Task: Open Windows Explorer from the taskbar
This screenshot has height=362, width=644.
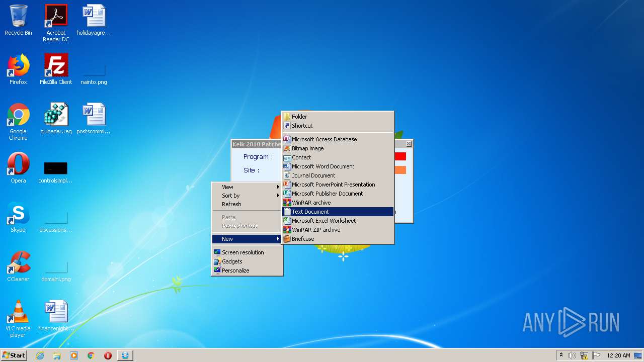Action: [57, 355]
